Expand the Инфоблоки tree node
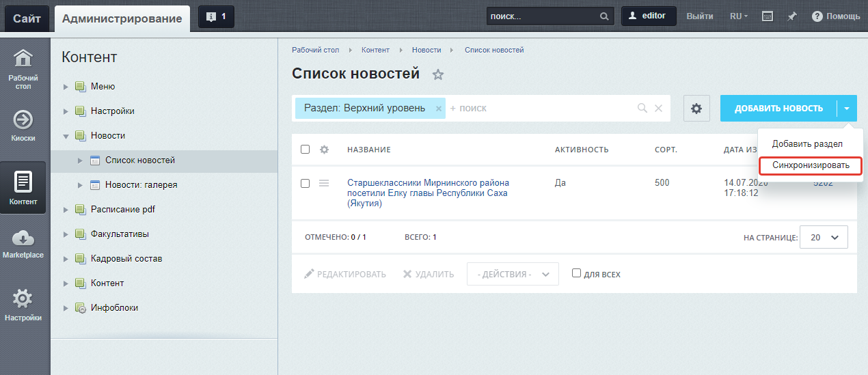Image resolution: width=868 pixels, height=375 pixels. coord(66,308)
